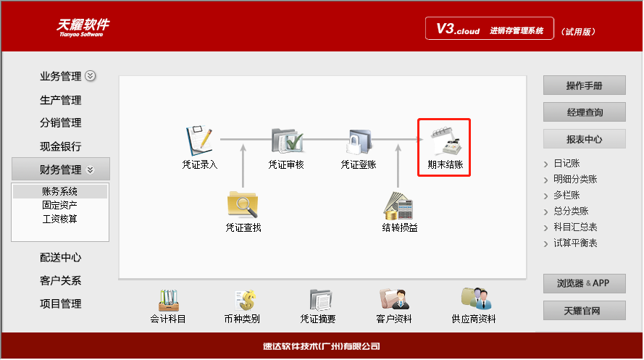This screenshot has width=644, height=360.
Task: Expand the 日记账 report arrow
Action: pos(545,164)
